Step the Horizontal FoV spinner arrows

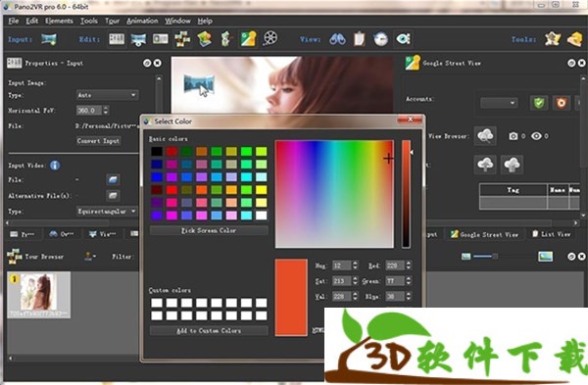tap(106, 111)
